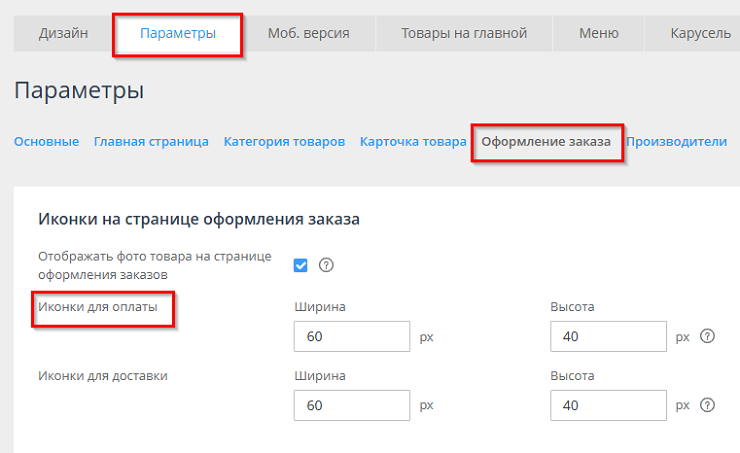This screenshot has width=740, height=453.
Task: Open the Производители settings link
Action: click(676, 141)
